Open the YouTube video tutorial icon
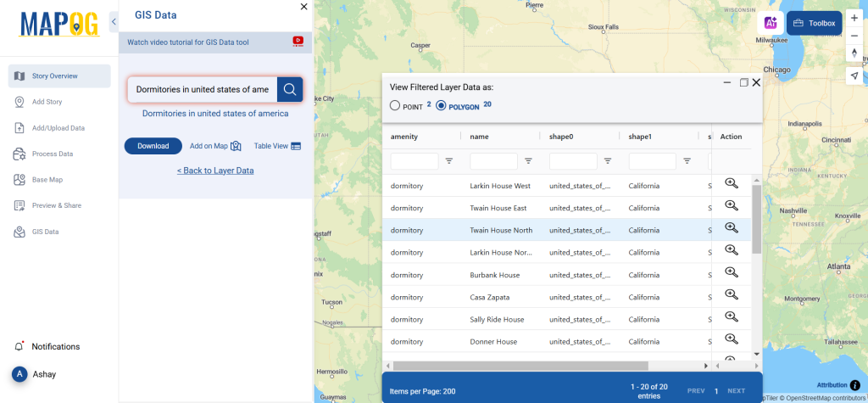Image resolution: width=868 pixels, height=403 pixels. point(298,41)
